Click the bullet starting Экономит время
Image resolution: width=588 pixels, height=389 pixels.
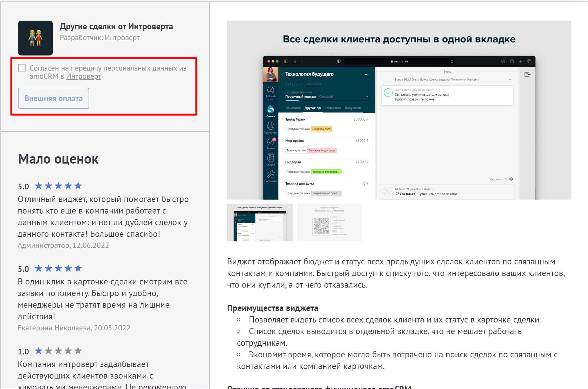(x=397, y=360)
